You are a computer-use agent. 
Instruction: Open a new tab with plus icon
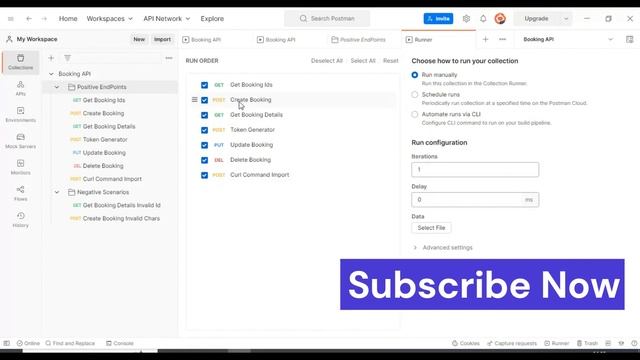tap(485, 40)
